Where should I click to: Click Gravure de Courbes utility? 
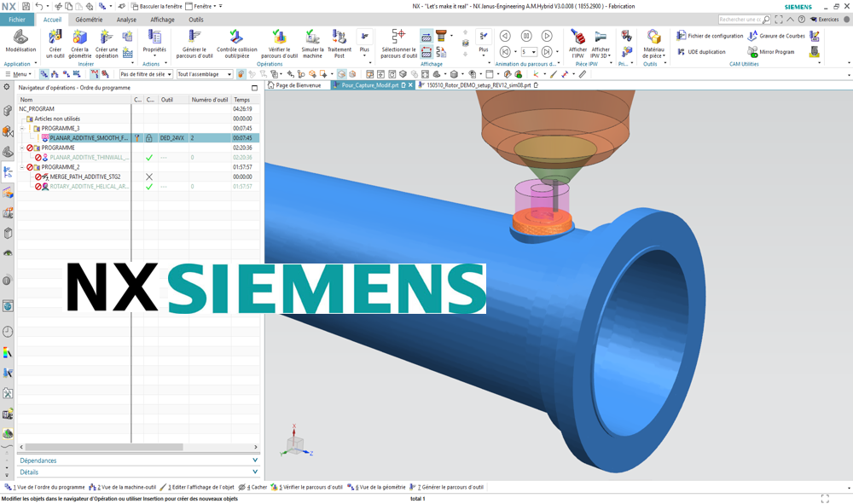pyautogui.click(x=776, y=36)
